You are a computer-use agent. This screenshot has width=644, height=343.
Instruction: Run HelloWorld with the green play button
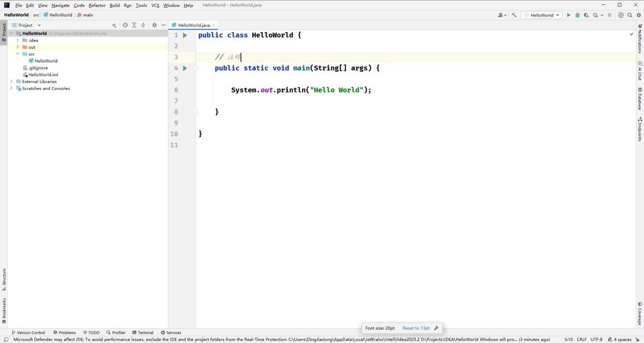(568, 15)
